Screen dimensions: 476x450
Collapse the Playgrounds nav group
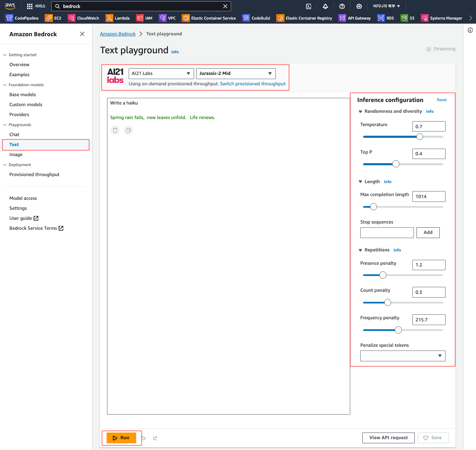[x=5, y=125]
